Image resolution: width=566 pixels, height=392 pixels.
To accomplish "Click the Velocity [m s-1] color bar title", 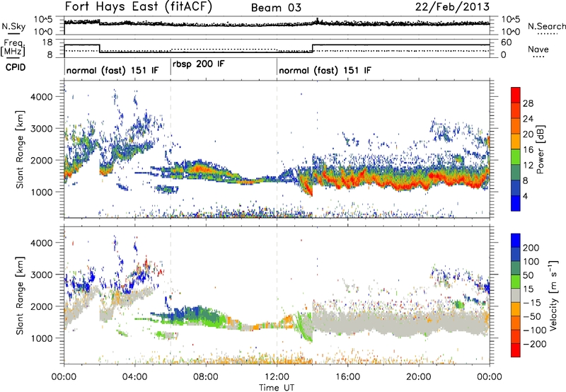I will pyautogui.click(x=553, y=295).
